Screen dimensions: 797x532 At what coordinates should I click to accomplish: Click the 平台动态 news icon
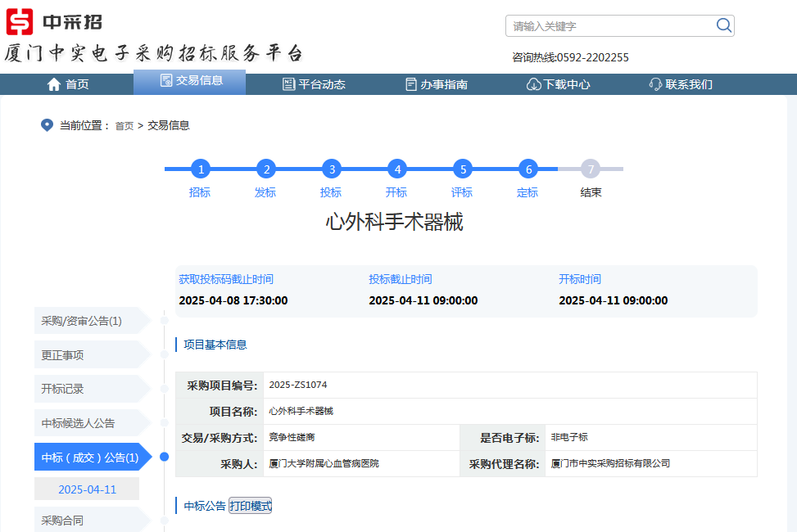[x=288, y=83]
